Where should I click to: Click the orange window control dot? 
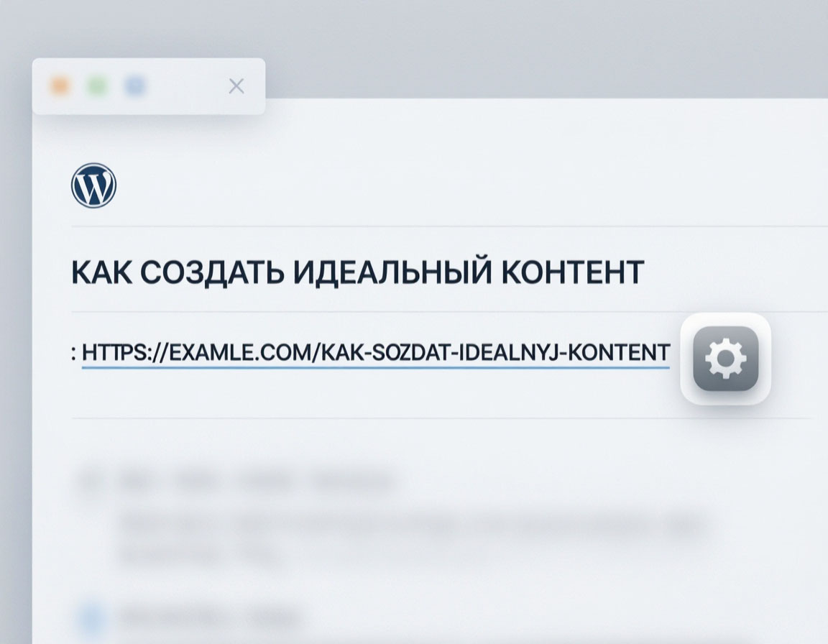click(x=60, y=86)
